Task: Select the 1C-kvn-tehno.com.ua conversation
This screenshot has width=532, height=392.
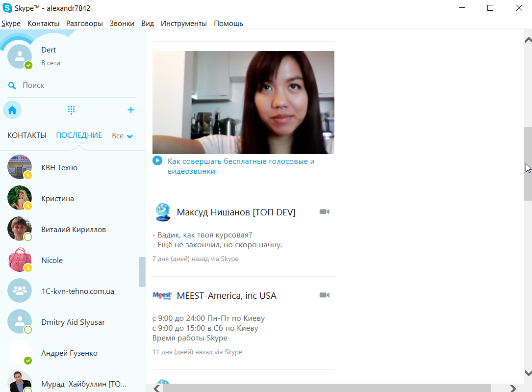Action: 70,290
